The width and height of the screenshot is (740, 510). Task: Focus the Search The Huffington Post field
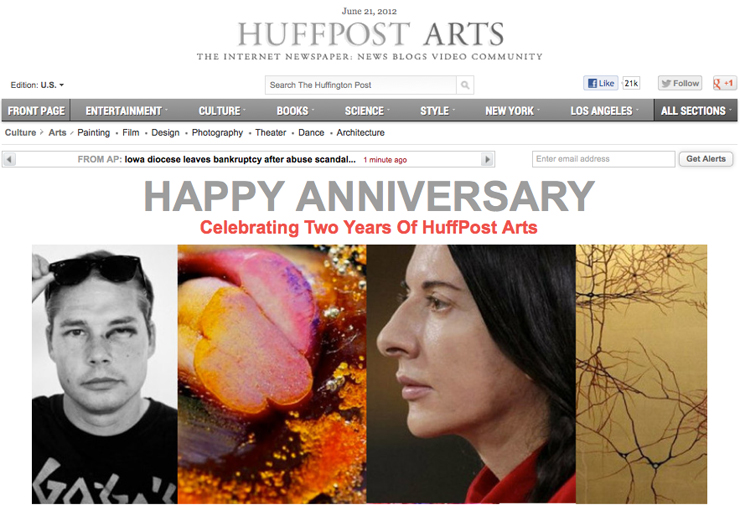pyautogui.click(x=361, y=85)
